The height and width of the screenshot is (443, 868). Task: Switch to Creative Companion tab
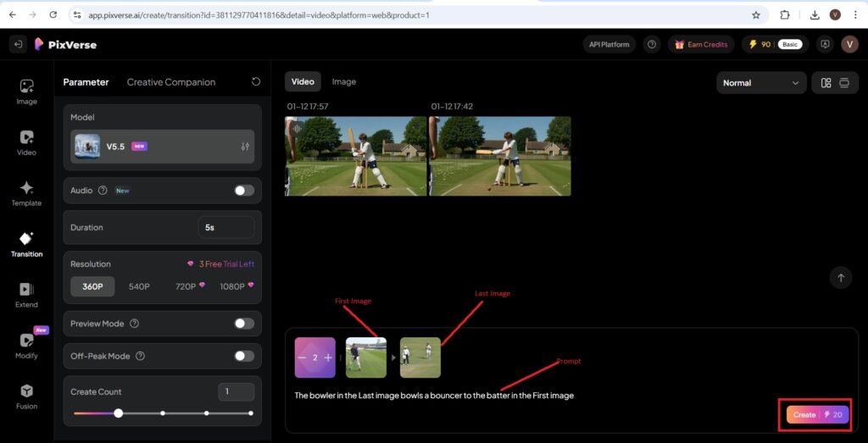170,82
